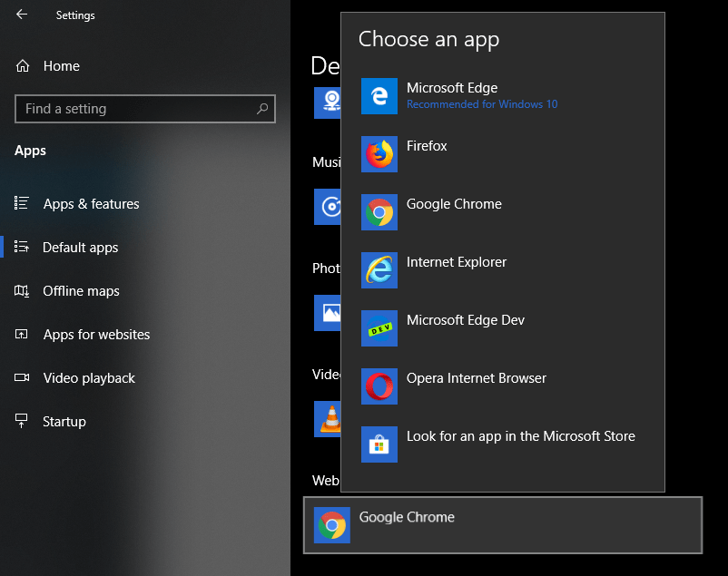Choose Microsoft Edge Dev in the list
The width and height of the screenshot is (728, 576).
click(x=503, y=328)
